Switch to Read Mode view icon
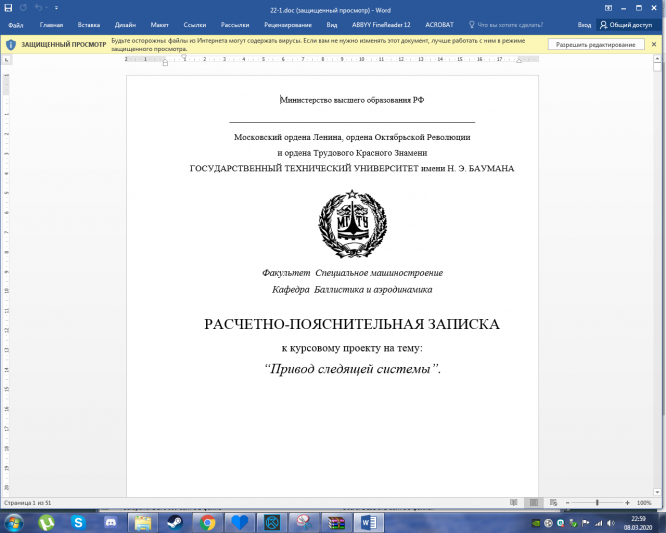 (x=514, y=503)
